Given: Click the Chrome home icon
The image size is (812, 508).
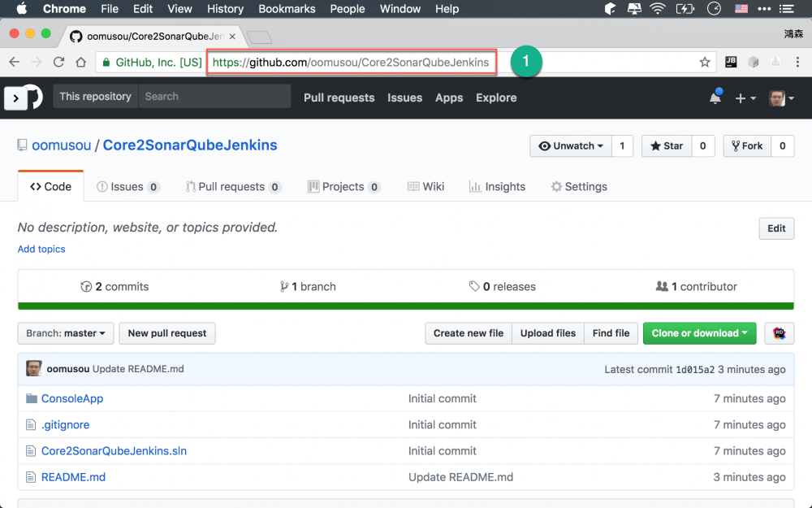Looking at the screenshot, I should (x=80, y=63).
